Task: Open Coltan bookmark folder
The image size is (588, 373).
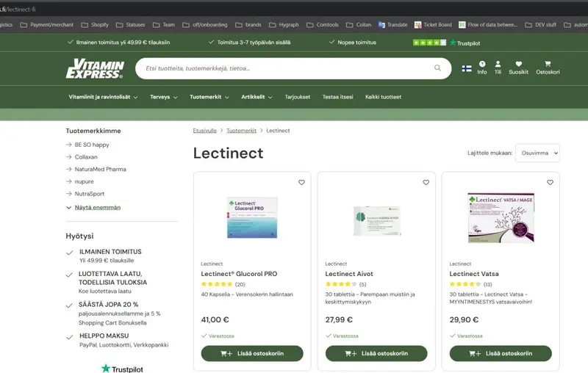Action: (x=359, y=25)
